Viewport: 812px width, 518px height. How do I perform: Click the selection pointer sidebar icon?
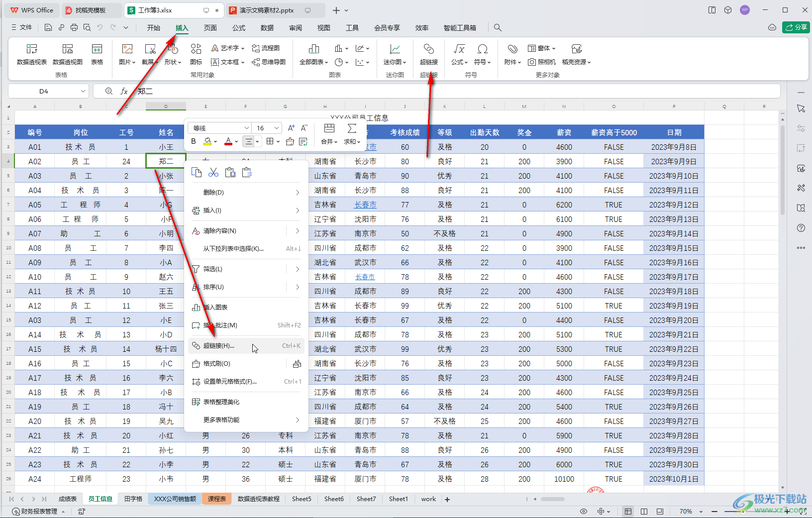point(801,108)
